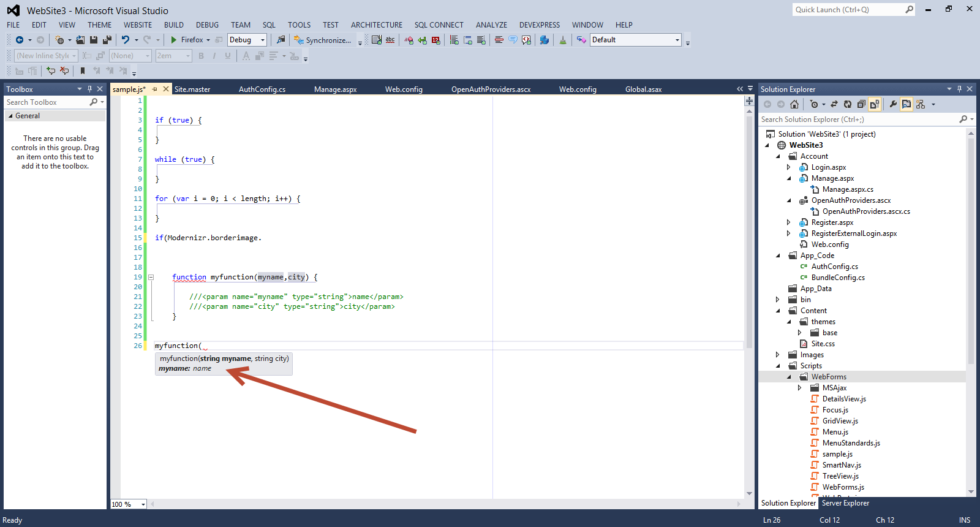Image resolution: width=980 pixels, height=527 pixels.
Task: Expand the Images folder
Action: [778, 355]
